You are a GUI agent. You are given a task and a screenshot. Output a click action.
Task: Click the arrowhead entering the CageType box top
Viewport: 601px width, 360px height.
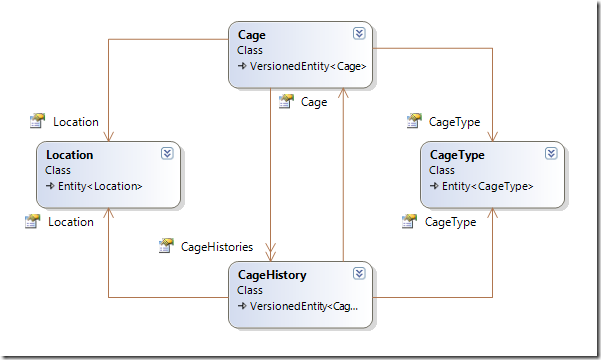coord(493,136)
